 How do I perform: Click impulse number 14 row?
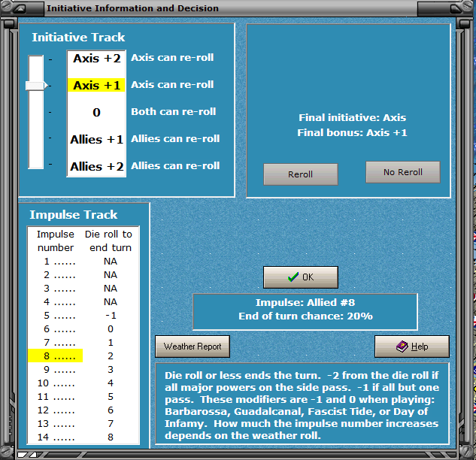83,437
